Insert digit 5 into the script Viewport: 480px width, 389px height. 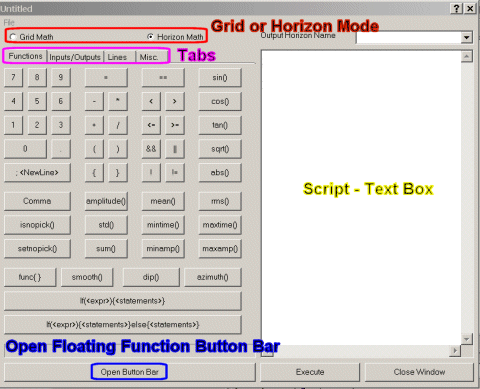(x=37, y=101)
